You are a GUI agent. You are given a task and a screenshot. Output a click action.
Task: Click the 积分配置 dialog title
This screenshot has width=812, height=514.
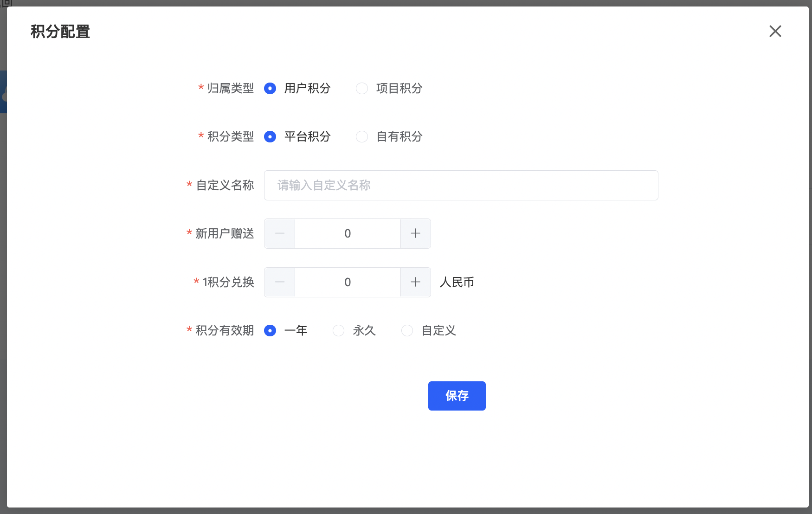[x=60, y=32]
